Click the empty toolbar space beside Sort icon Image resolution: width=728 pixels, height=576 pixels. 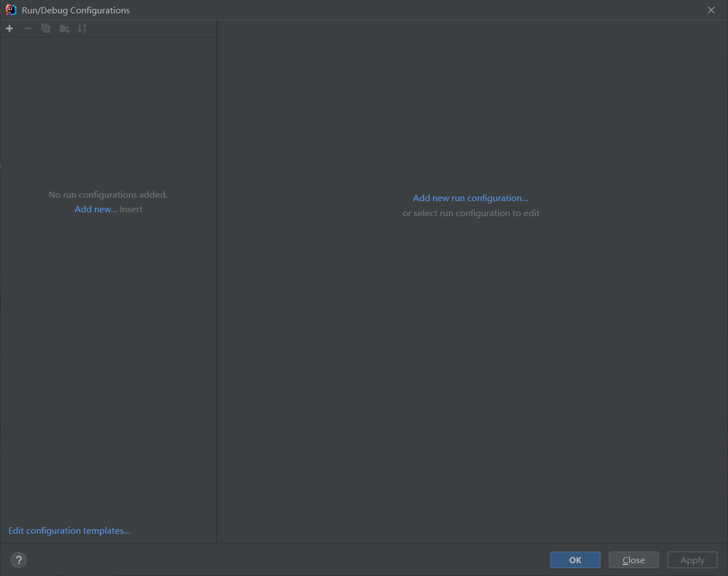click(x=151, y=28)
